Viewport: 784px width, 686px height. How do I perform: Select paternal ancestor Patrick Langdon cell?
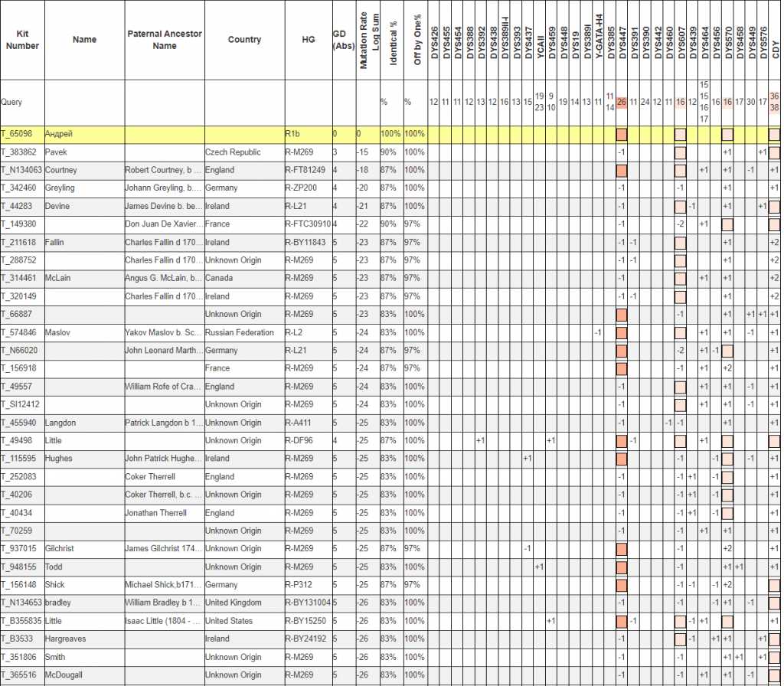[x=163, y=423]
